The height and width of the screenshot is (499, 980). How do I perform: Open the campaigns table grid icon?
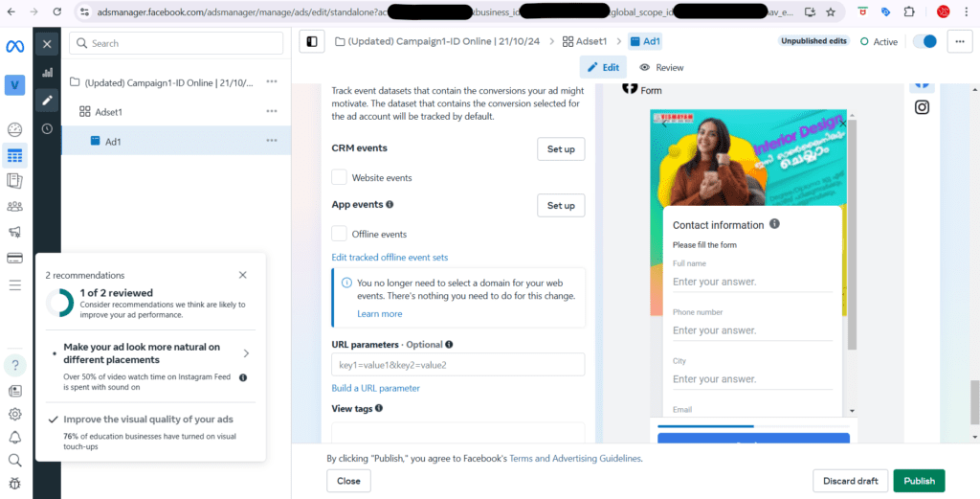click(15, 156)
